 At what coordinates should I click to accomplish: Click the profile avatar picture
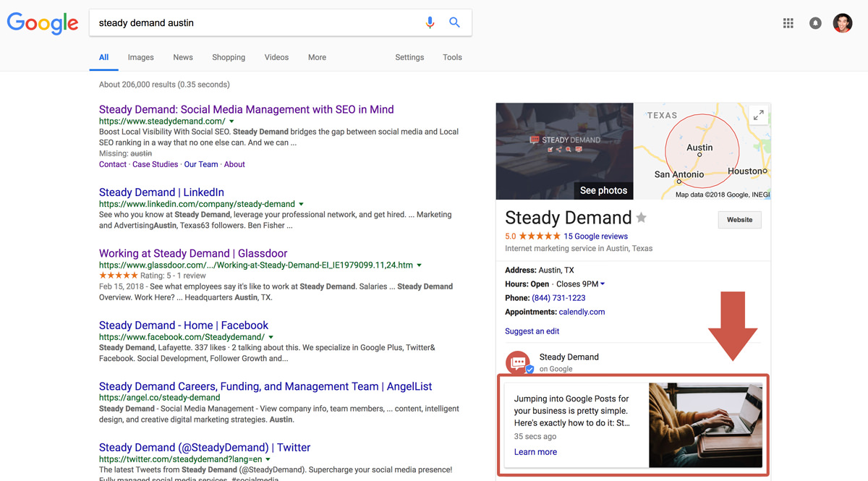point(843,22)
